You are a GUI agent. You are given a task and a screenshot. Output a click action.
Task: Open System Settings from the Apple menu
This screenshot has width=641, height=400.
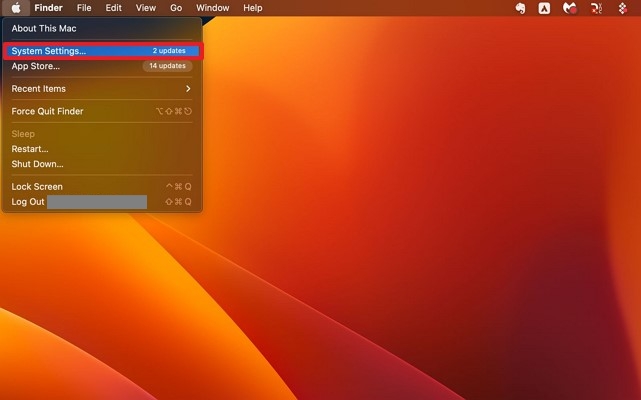(49, 50)
